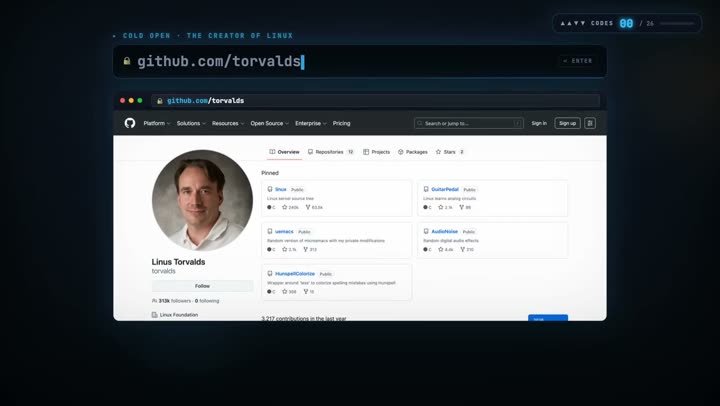Screen dimensions: 720x406
Task: Open the HunspellColorize pinned repository
Action: (295, 274)
